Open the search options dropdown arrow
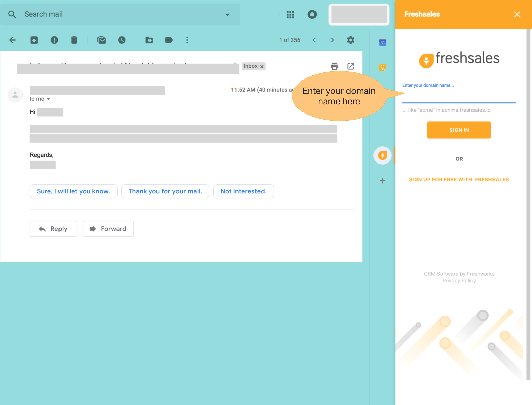The height and width of the screenshot is (405, 532). 227,15
